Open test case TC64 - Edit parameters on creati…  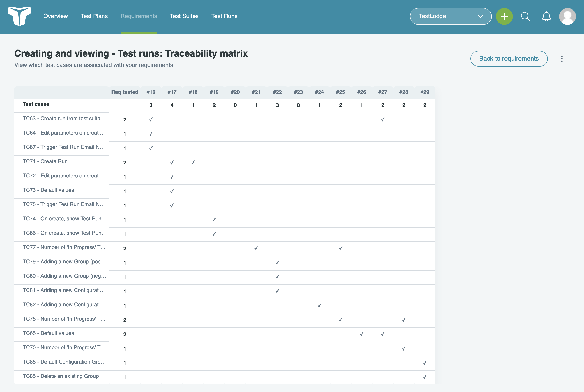coord(64,133)
